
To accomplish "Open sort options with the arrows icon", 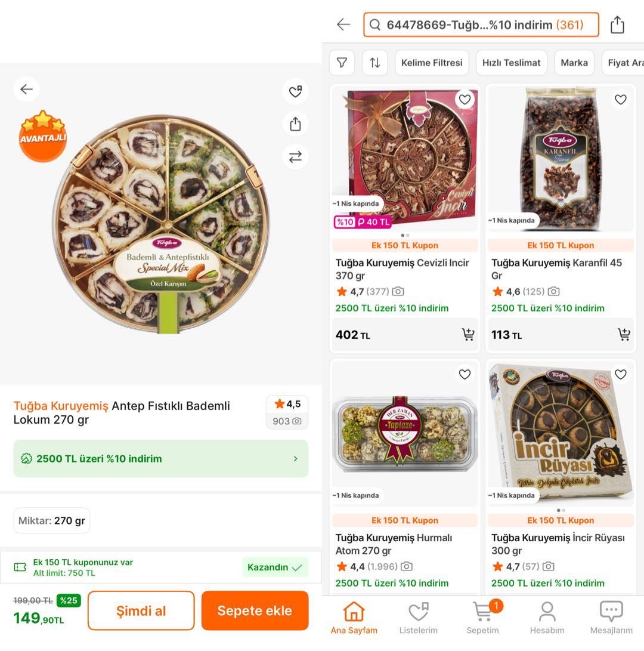I will click(374, 63).
